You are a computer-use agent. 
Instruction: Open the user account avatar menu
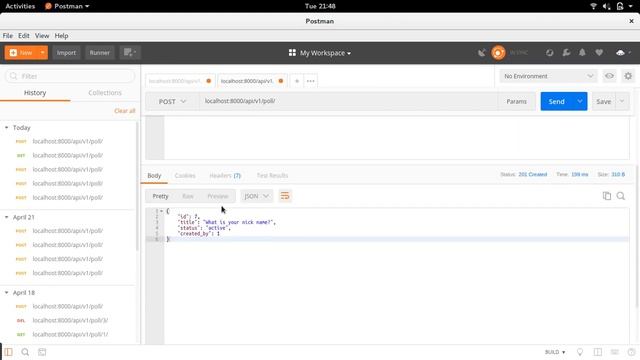pos(623,53)
